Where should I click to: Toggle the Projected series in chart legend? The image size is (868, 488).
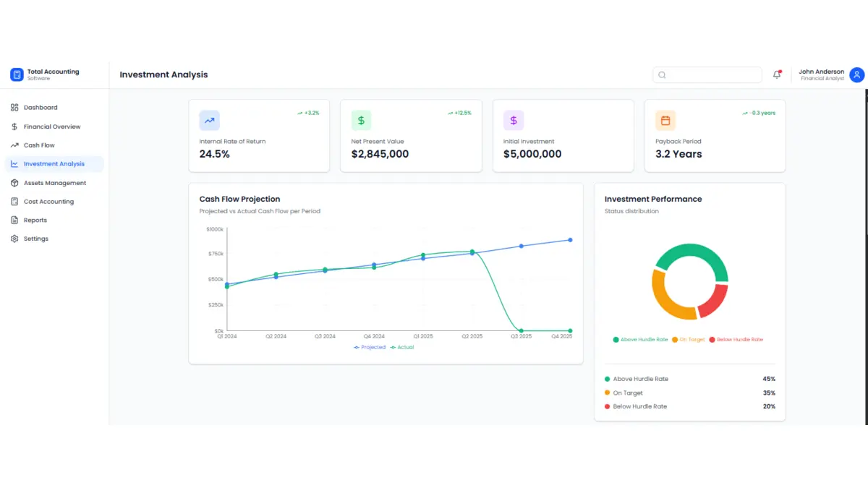(370, 348)
